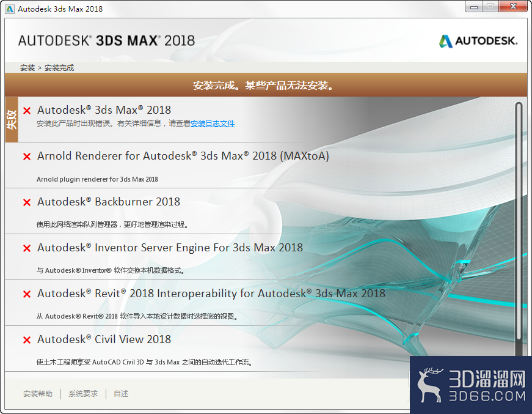532x414 pixels.
Task: Select the Autodesk Backburner 2018 title
Action: pyautogui.click(x=109, y=202)
